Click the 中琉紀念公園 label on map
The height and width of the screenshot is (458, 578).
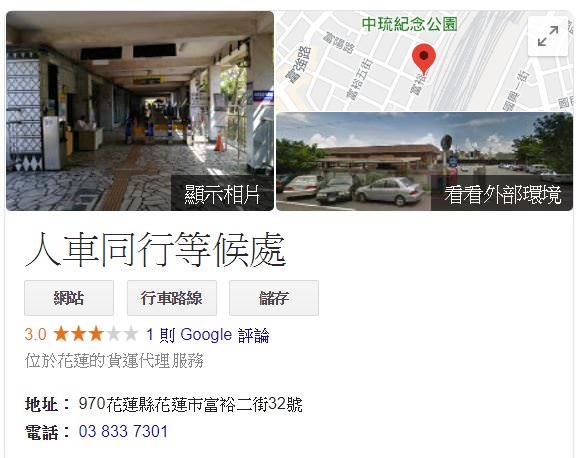pyautogui.click(x=409, y=24)
